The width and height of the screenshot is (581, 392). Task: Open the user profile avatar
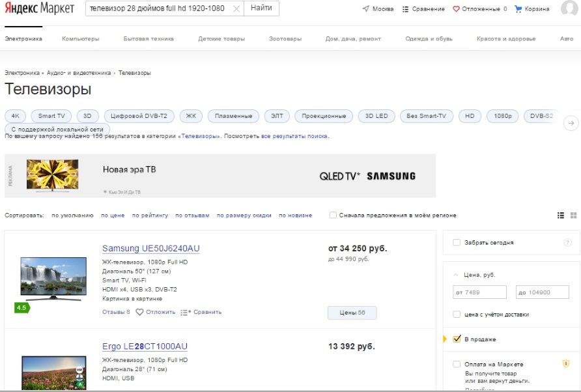coord(569,8)
